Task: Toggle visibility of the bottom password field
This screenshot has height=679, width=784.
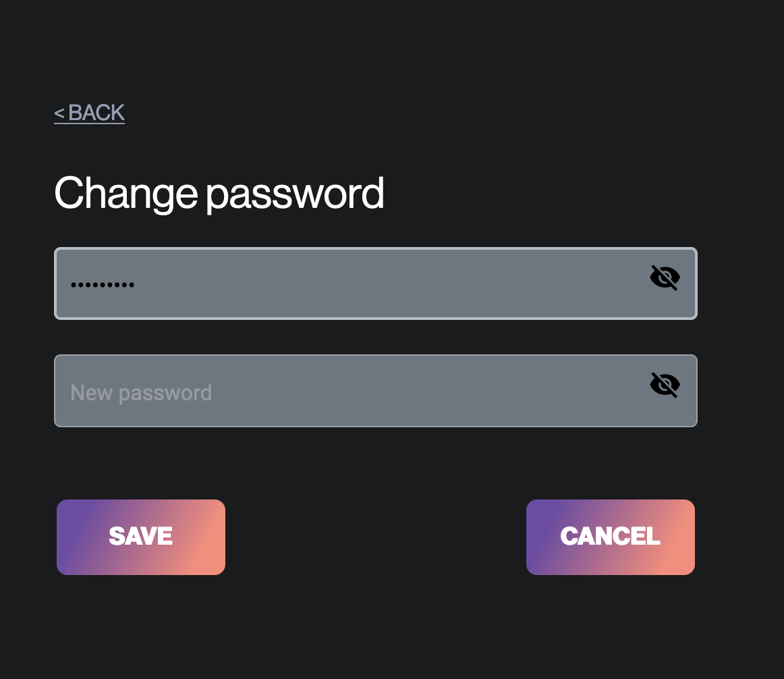Action: pos(665,385)
